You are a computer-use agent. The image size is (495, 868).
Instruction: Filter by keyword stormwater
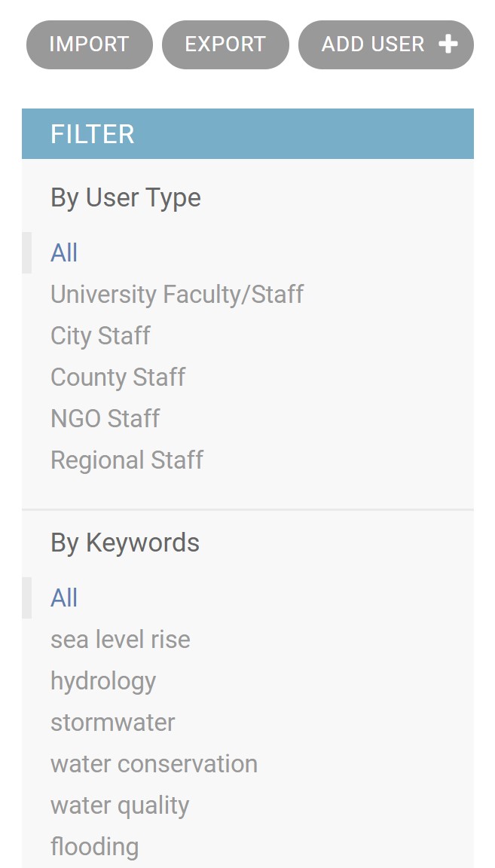113,723
